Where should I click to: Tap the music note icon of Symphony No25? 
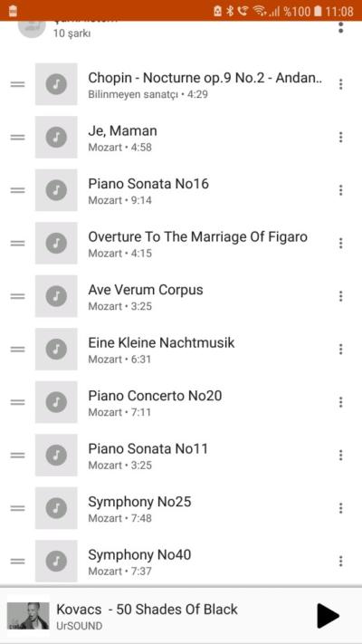click(56, 508)
